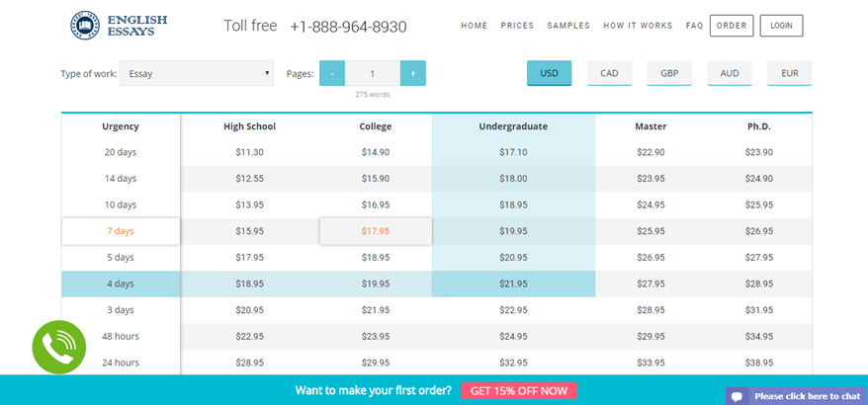Click the Master column header
868x405 pixels.
point(651,126)
